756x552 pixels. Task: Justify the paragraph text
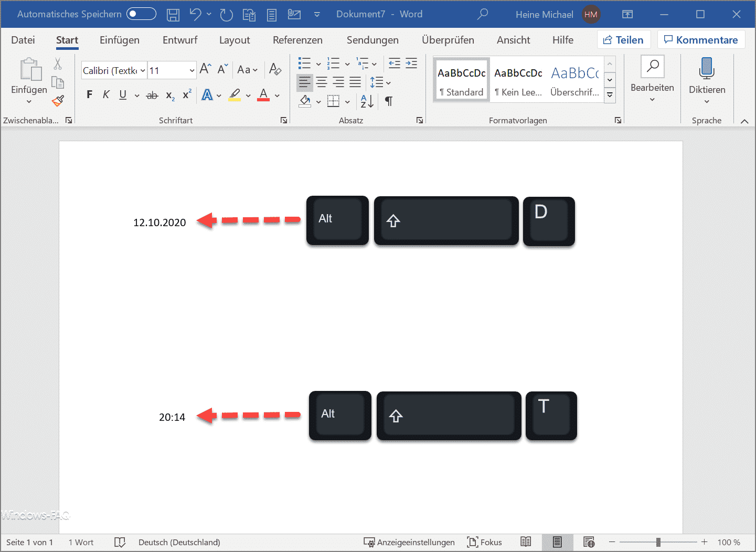point(355,82)
